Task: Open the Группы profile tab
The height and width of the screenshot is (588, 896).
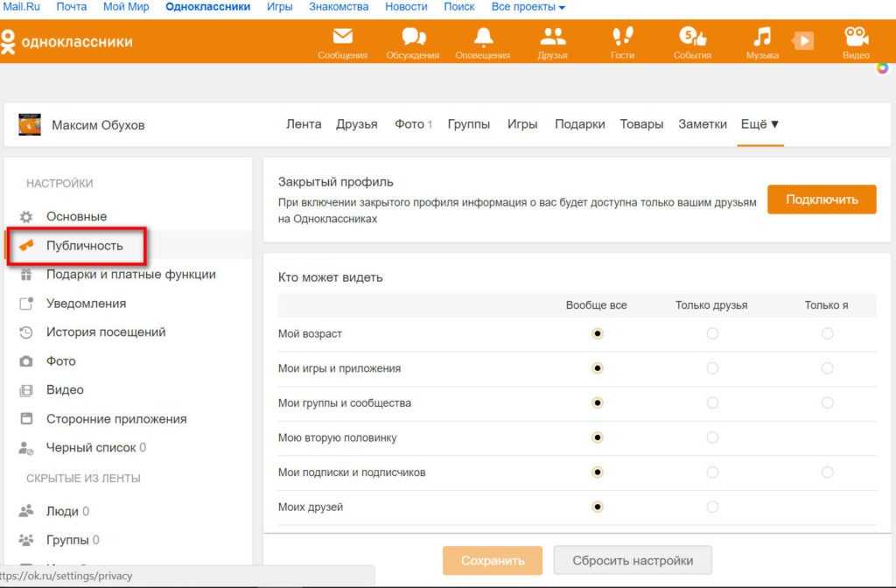Action: click(x=469, y=124)
